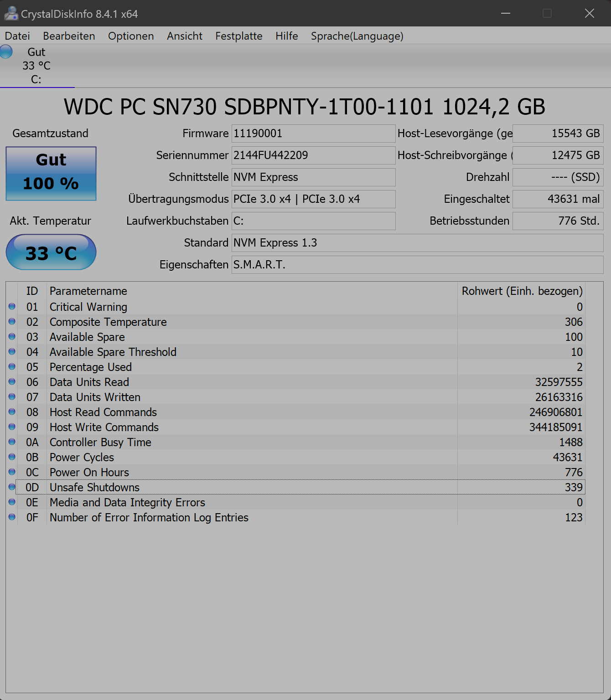Click the raw value 26163316

click(559, 397)
